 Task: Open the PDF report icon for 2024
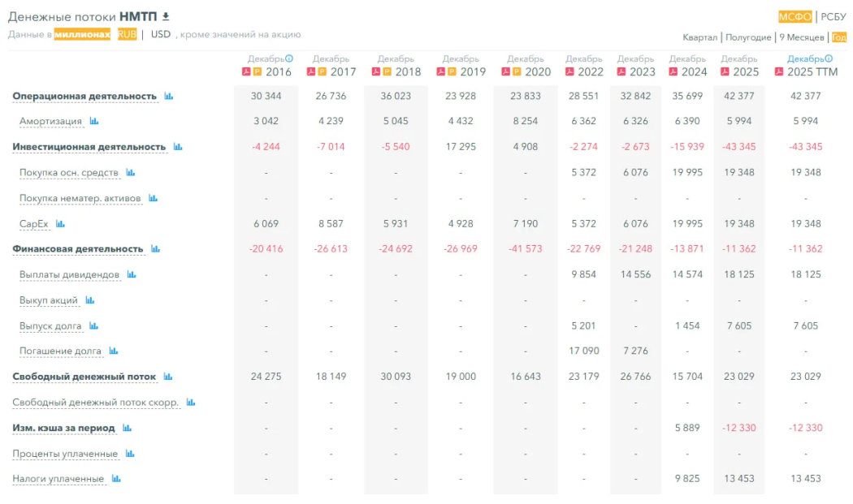[x=673, y=72]
